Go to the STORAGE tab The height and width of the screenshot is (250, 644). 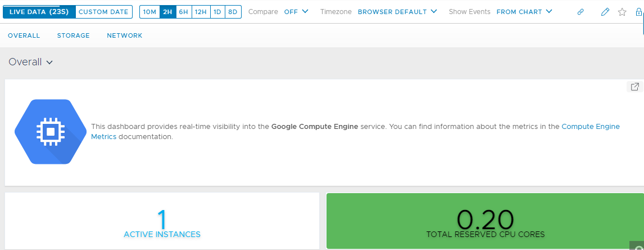click(x=74, y=36)
